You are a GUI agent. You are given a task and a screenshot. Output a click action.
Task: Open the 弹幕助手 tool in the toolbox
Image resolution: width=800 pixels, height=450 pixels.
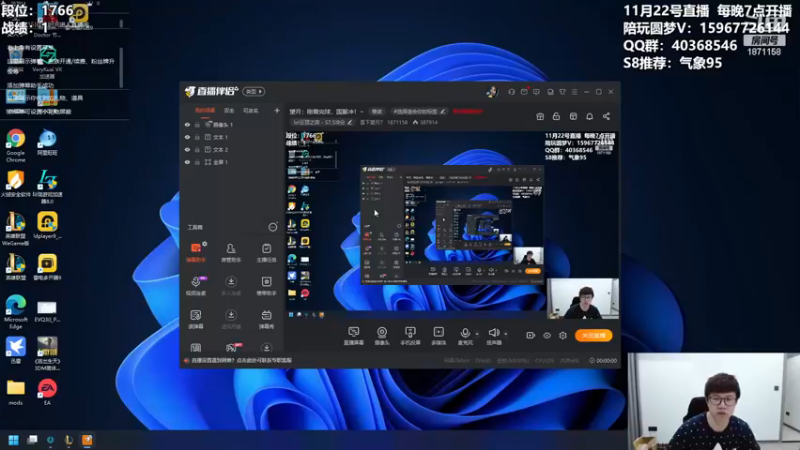pos(195,253)
